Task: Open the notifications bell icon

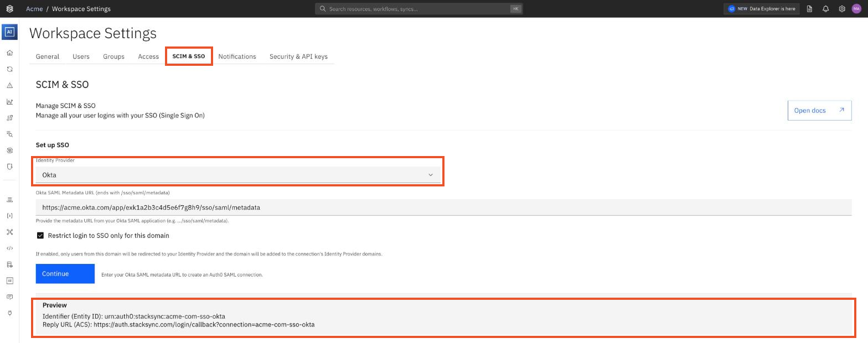Action: [825, 9]
